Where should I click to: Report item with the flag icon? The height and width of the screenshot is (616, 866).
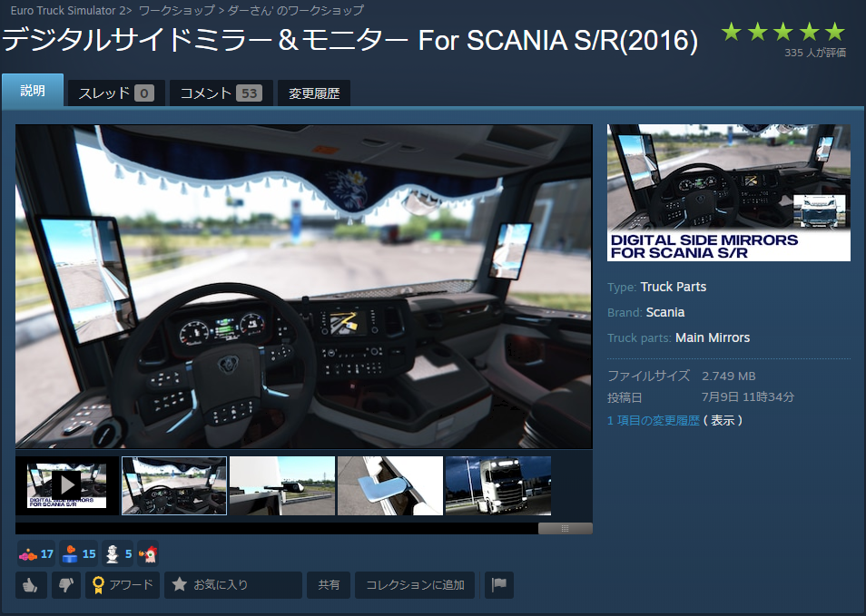498,585
